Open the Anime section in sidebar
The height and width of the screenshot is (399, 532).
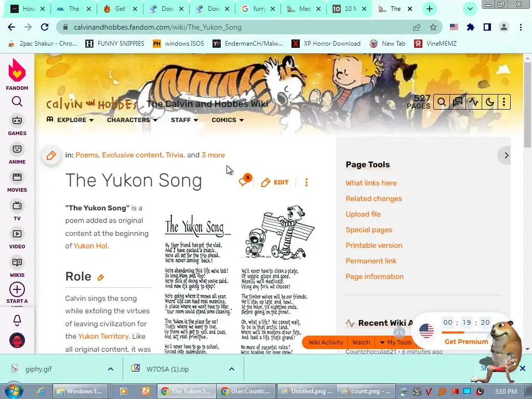(x=17, y=154)
